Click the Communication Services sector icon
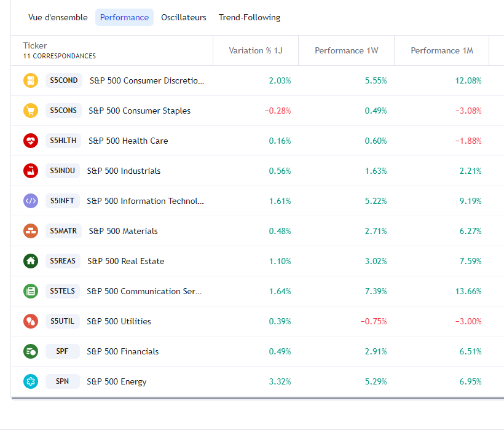The height and width of the screenshot is (433, 504). [x=31, y=291]
